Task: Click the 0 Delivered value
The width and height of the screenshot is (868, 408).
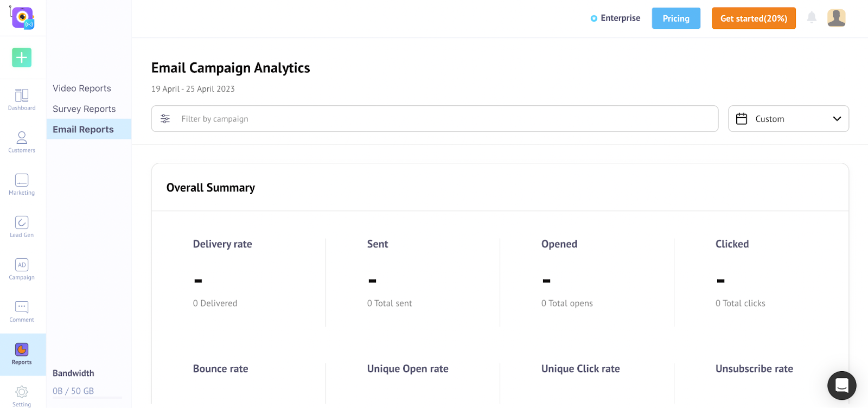Action: coord(215,303)
